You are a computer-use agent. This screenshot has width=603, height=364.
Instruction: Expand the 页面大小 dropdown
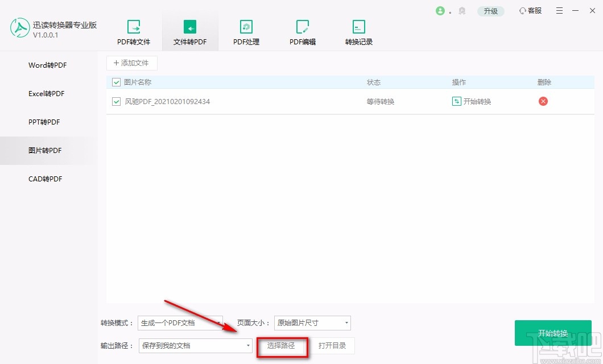tap(312, 322)
